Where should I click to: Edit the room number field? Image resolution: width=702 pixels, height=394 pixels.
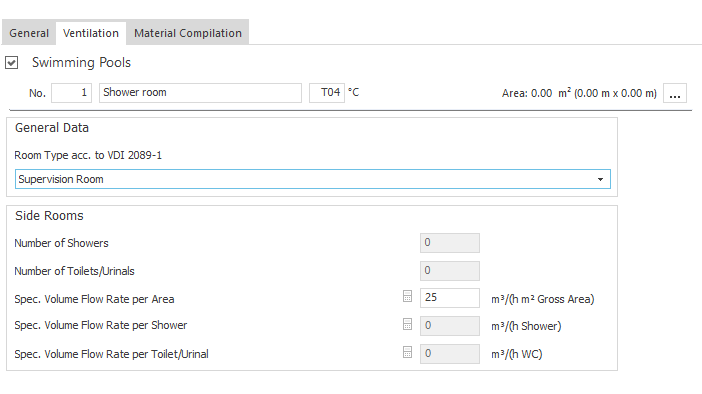[x=72, y=93]
